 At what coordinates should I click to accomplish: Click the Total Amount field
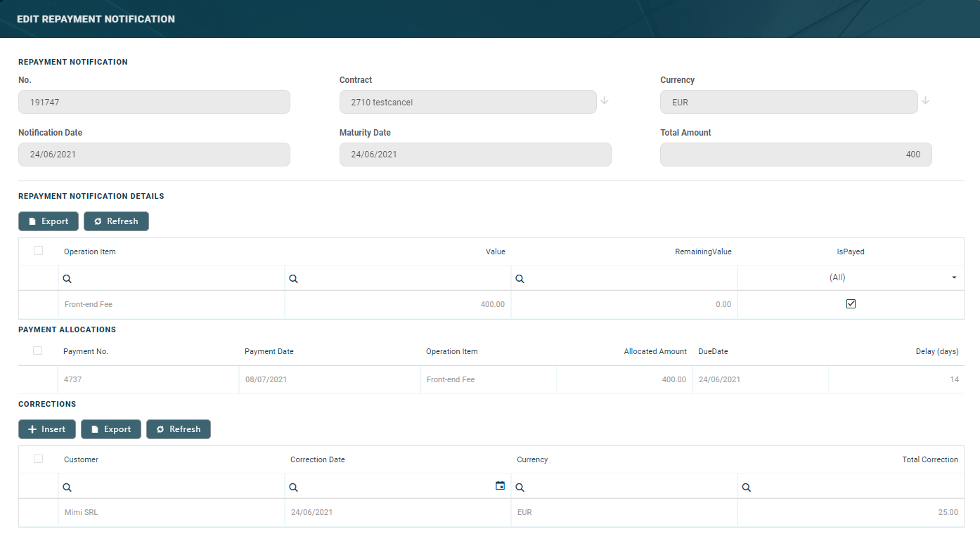point(795,155)
